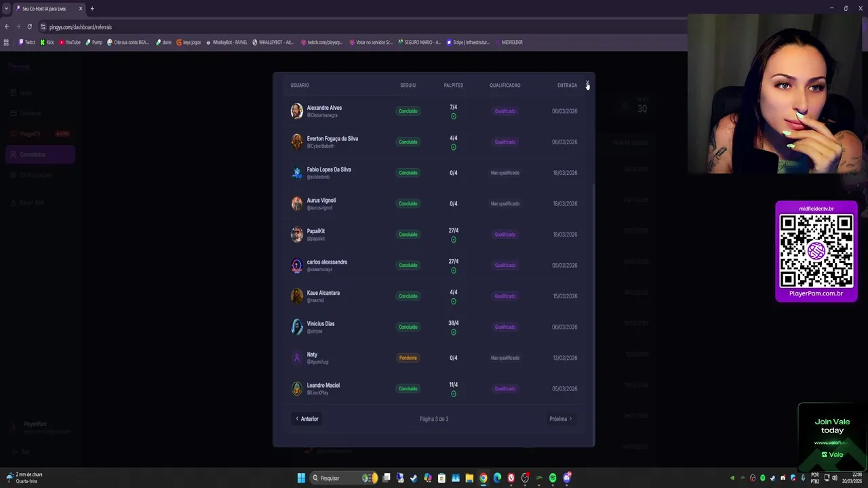Open new browser tab
Viewport: 868px width, 488px height.
[x=92, y=9]
